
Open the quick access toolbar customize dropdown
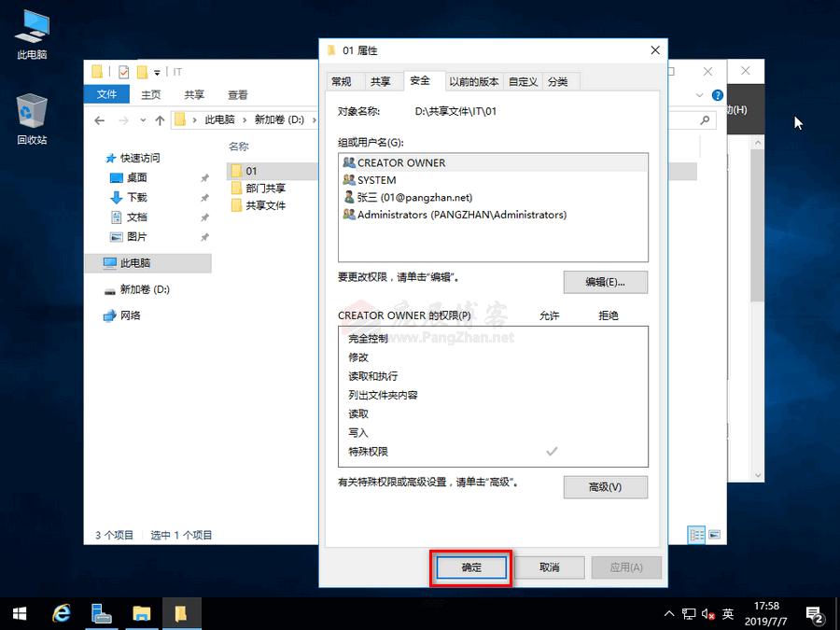point(157,70)
